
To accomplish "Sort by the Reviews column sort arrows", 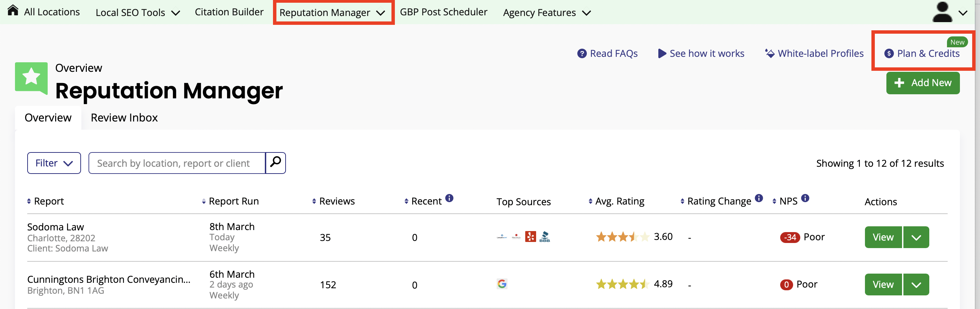I will [314, 201].
